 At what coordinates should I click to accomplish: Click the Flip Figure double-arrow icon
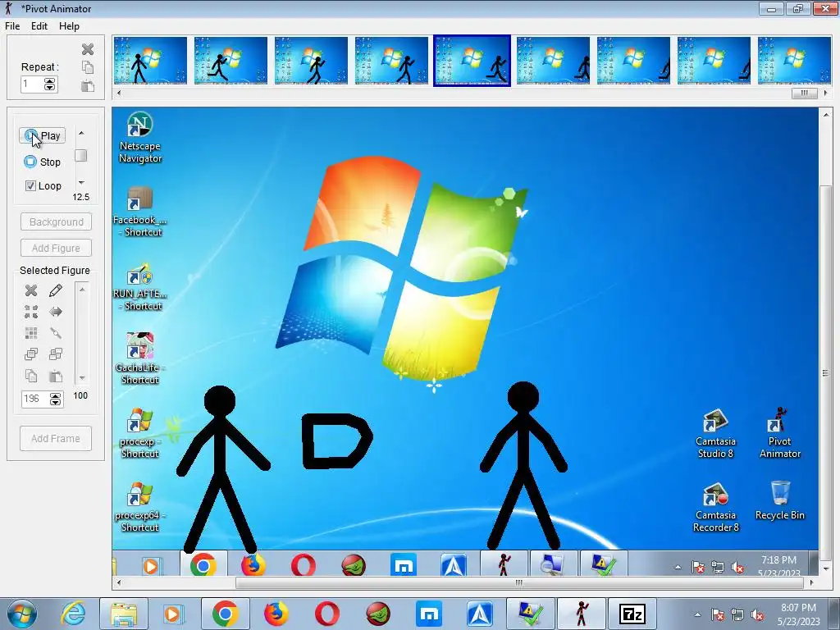click(x=56, y=312)
